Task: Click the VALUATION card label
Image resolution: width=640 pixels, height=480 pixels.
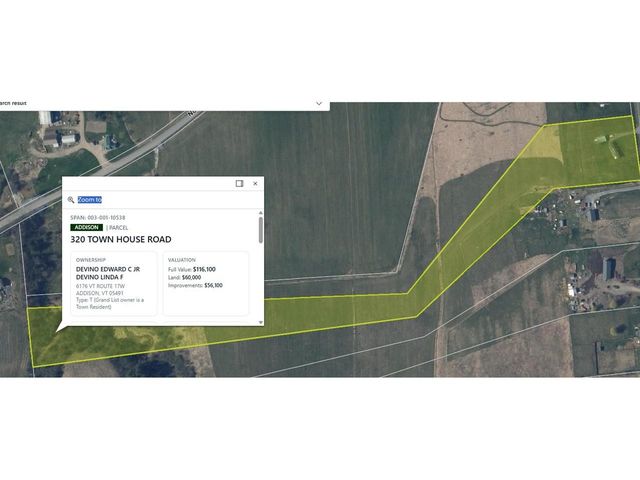Action: [x=182, y=260]
